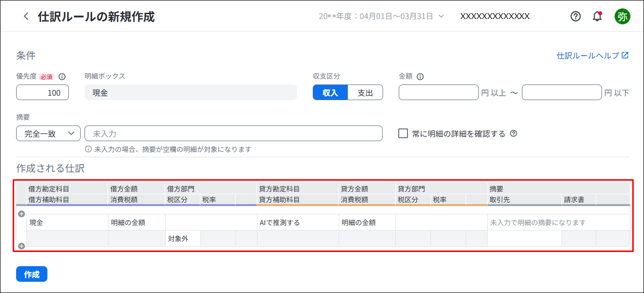Click info icon next to 金額 label
644x293 pixels.
(x=420, y=77)
